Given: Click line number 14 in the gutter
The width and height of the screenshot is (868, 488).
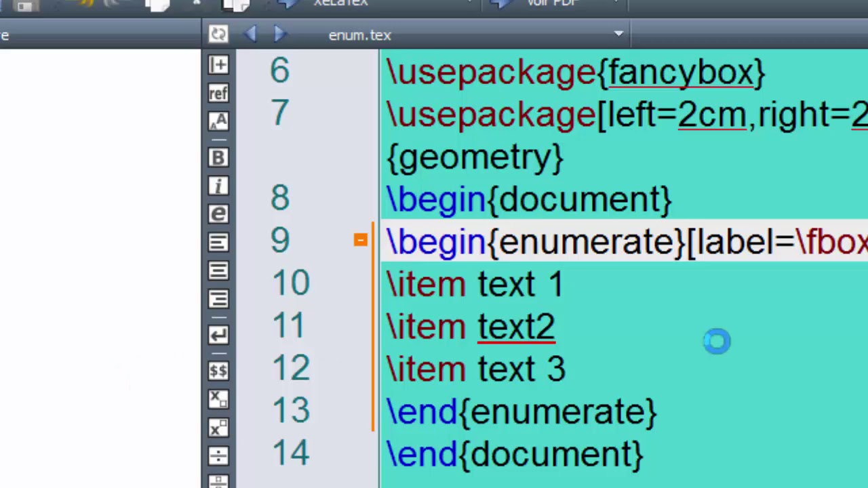Looking at the screenshot, I should [x=290, y=453].
